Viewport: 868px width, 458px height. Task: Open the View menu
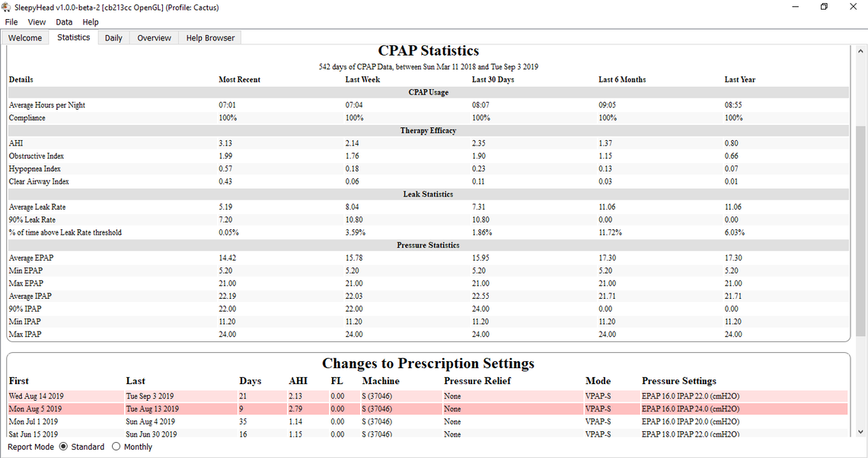37,22
